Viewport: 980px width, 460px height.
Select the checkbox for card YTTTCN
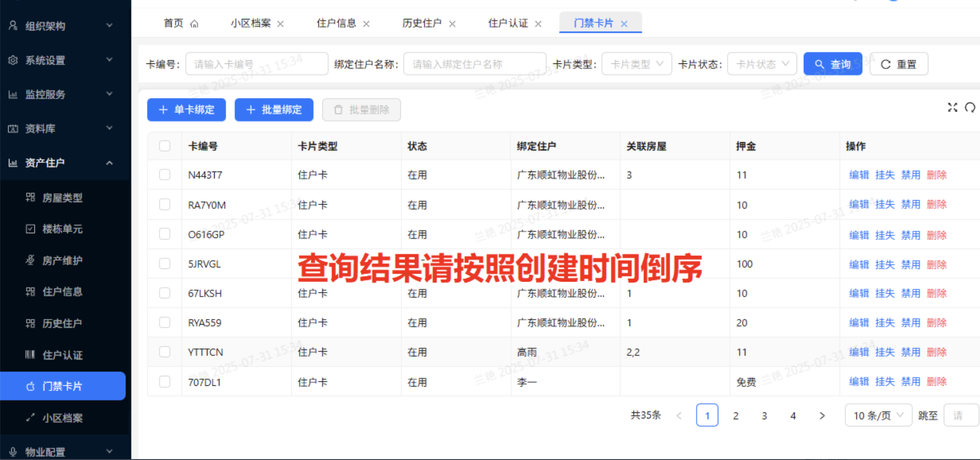[165, 352]
